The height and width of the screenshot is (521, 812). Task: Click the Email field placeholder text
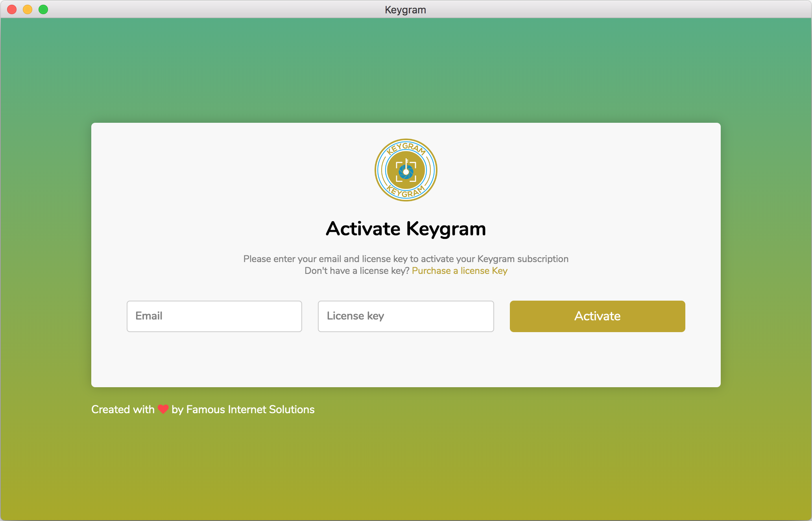click(149, 316)
